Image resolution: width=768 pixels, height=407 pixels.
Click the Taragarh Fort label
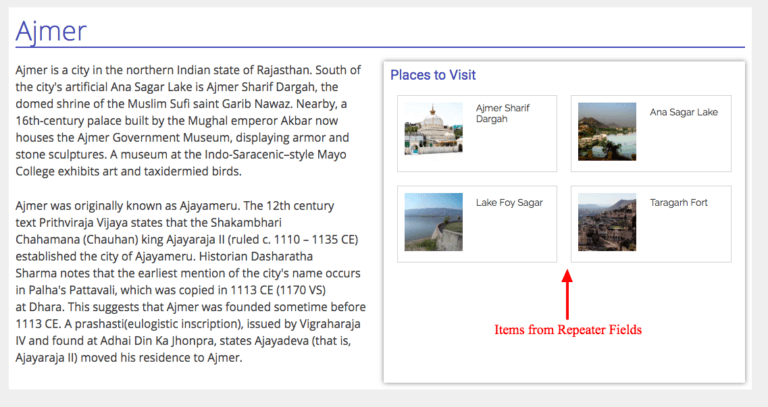tap(678, 203)
